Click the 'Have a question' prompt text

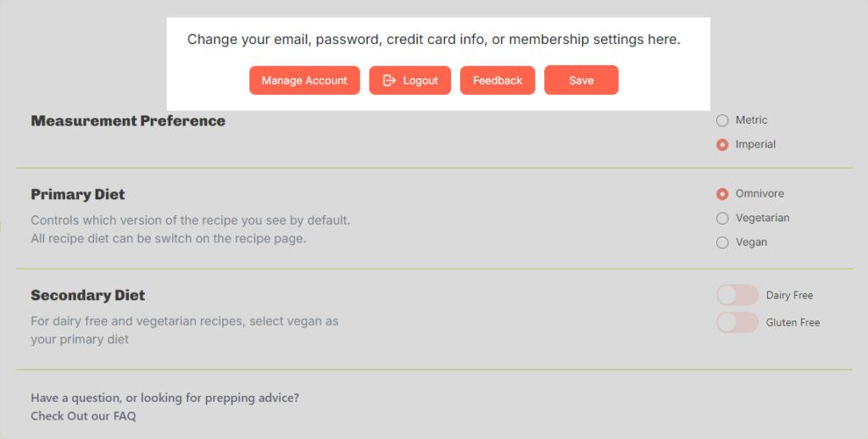point(165,397)
